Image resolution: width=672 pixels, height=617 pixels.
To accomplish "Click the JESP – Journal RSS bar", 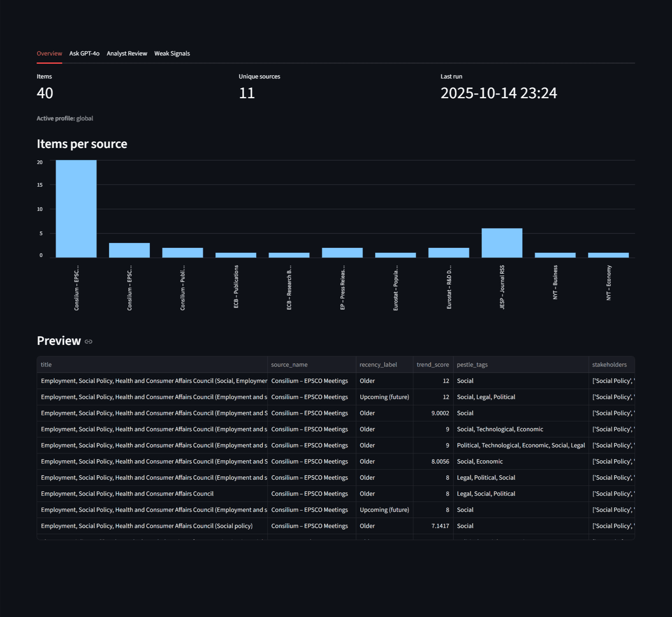I will click(502, 243).
